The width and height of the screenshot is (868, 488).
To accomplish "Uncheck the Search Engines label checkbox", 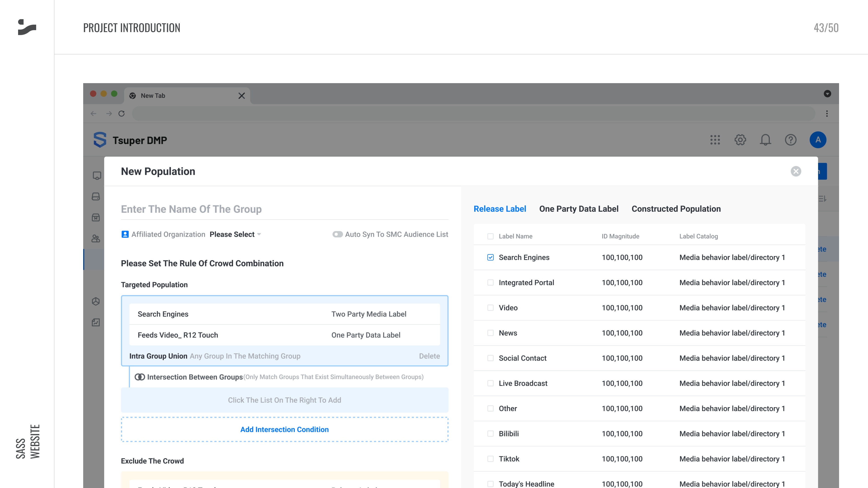I will 490,257.
